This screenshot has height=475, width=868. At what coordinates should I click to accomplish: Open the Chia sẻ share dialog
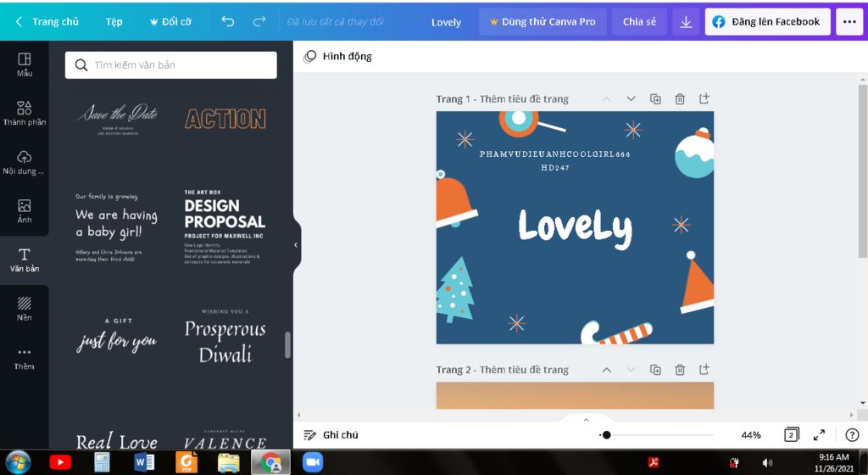tap(639, 21)
